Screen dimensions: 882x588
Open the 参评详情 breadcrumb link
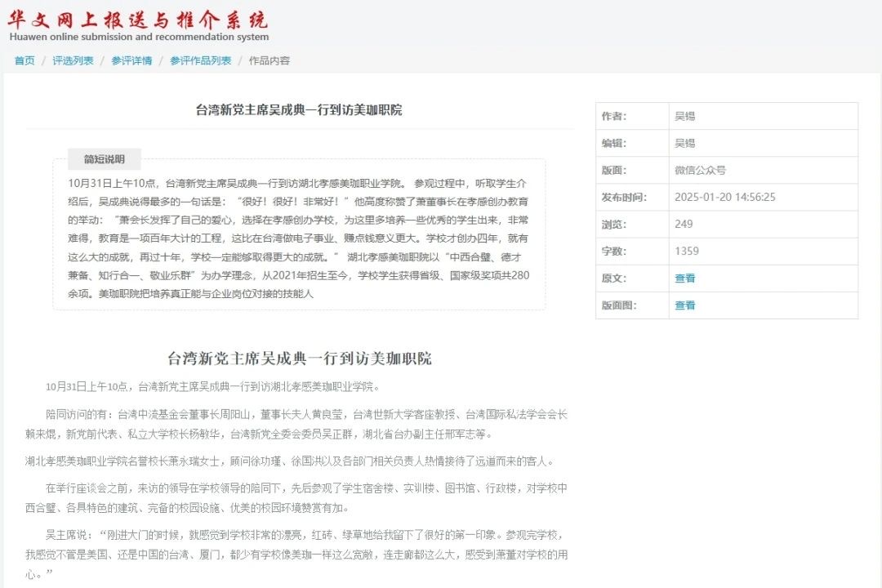point(131,60)
